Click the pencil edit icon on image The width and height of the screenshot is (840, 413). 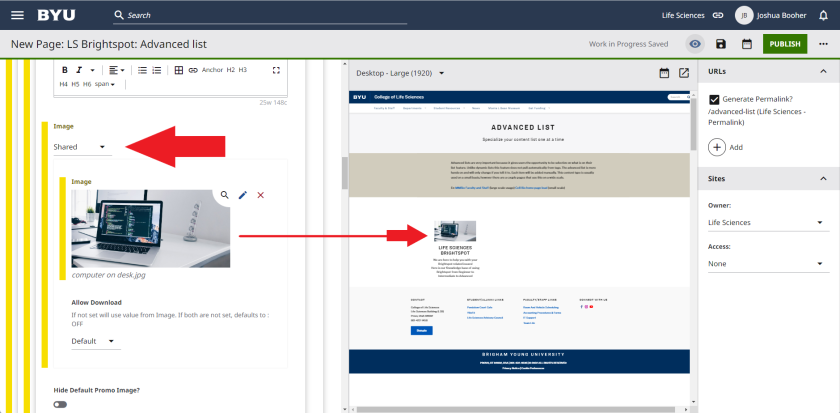(x=242, y=195)
